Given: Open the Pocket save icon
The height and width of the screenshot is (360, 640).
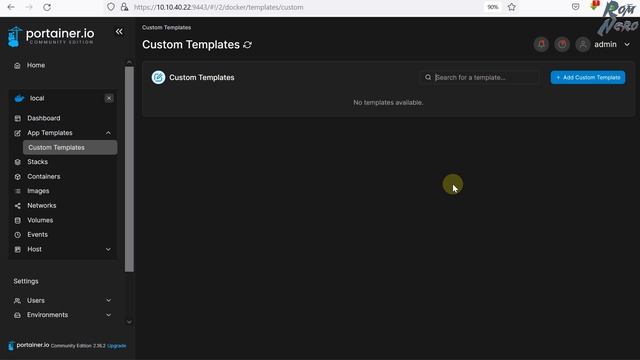Looking at the screenshot, I should click(576, 7).
